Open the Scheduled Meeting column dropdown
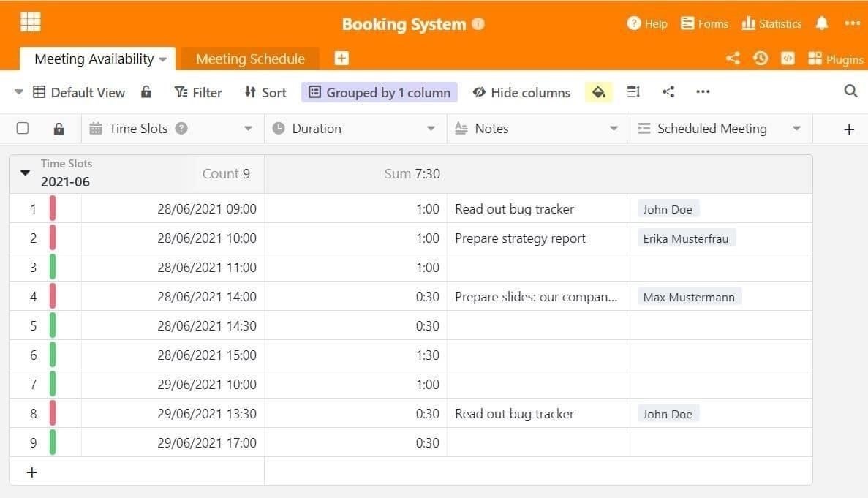 click(796, 129)
